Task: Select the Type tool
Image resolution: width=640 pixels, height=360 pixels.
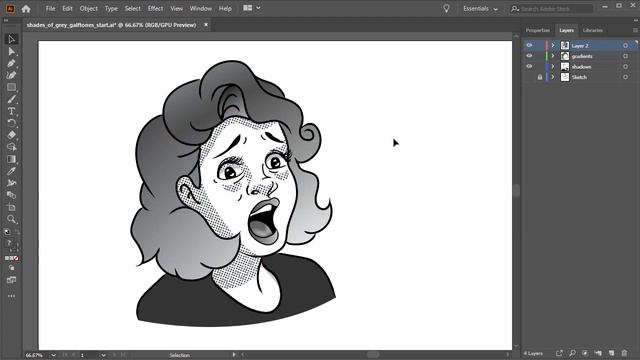Action: [11, 111]
